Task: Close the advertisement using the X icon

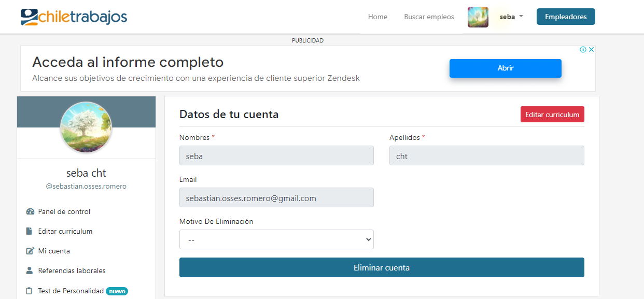Action: point(591,50)
